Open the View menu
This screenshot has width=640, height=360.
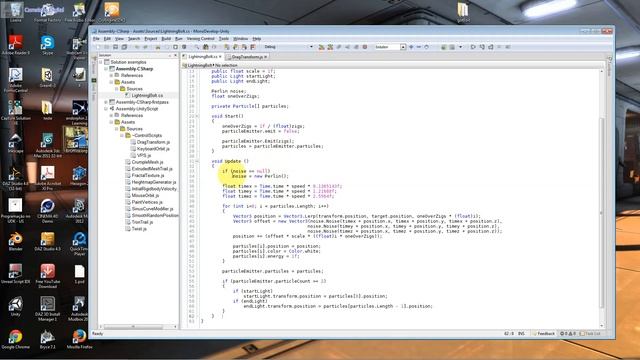[x=119, y=39]
